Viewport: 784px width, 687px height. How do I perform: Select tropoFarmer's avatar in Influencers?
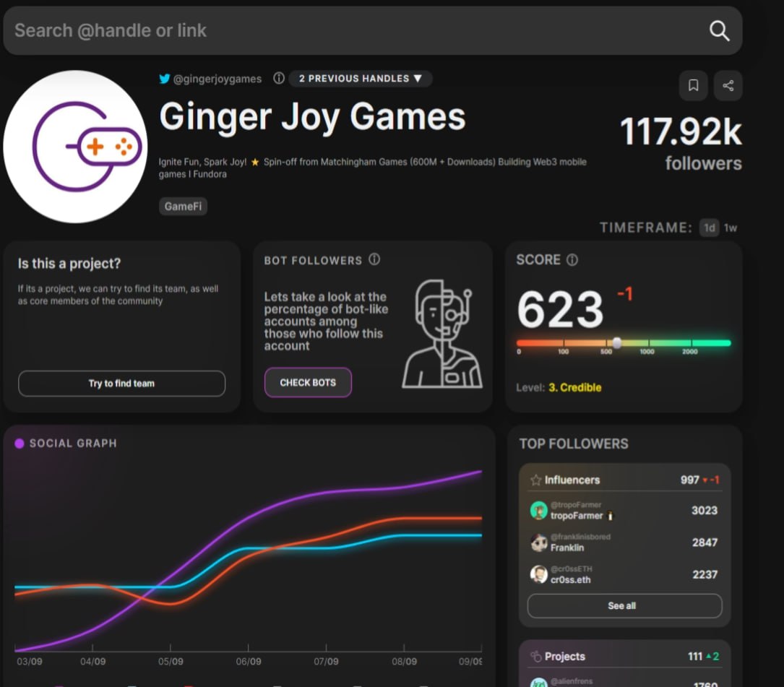tap(538, 511)
